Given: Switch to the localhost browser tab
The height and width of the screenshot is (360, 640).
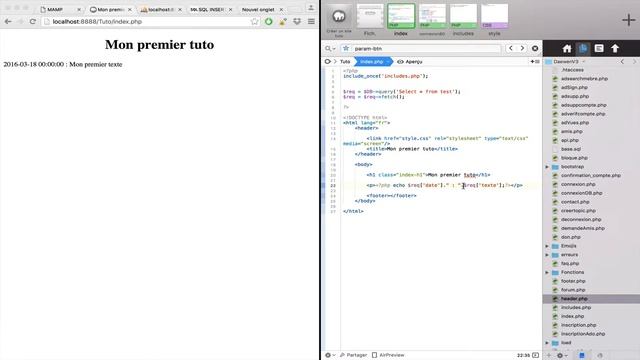Looking at the screenshot, I should point(160,9).
